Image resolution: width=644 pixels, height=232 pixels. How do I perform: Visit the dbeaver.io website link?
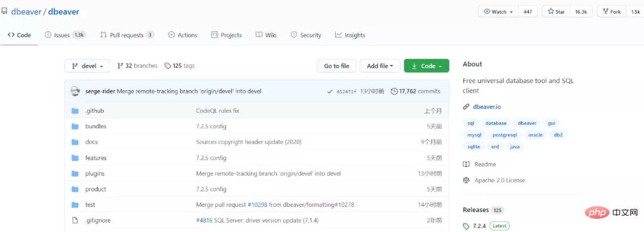(487, 107)
